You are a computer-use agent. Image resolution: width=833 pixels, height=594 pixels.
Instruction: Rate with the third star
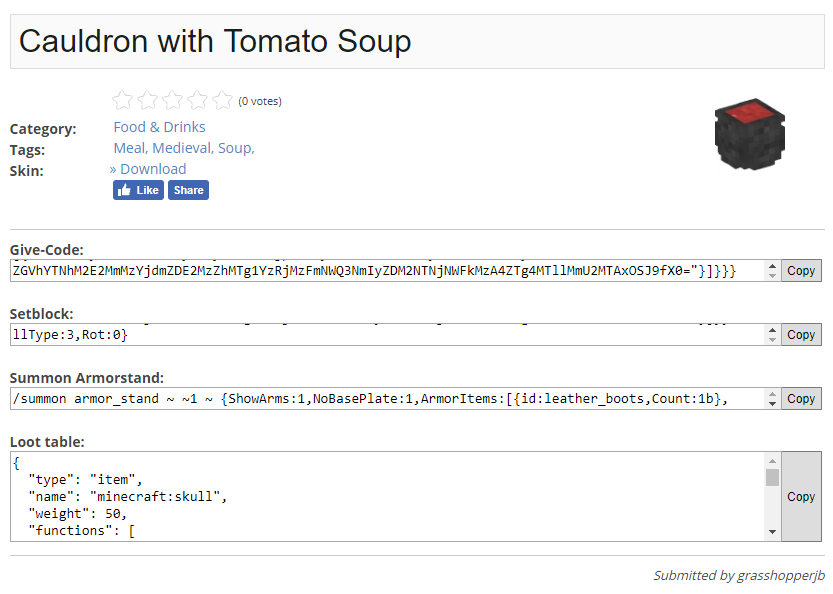(x=173, y=100)
